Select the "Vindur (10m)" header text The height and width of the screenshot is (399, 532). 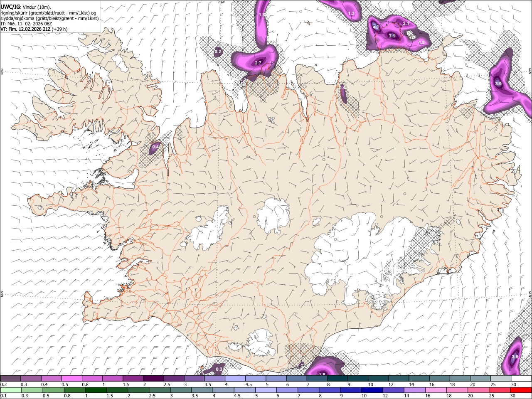(x=36, y=7)
